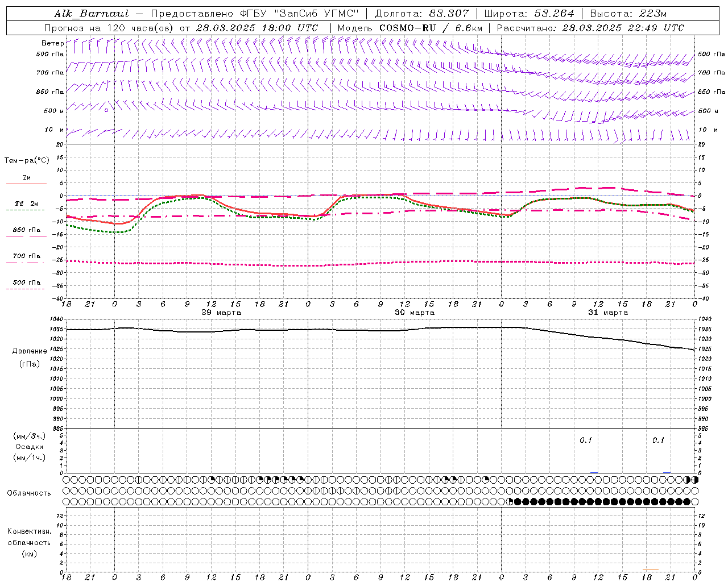The width and height of the screenshot is (728, 582).
Task: Click the Ветер wind panel label
Action: pos(52,43)
